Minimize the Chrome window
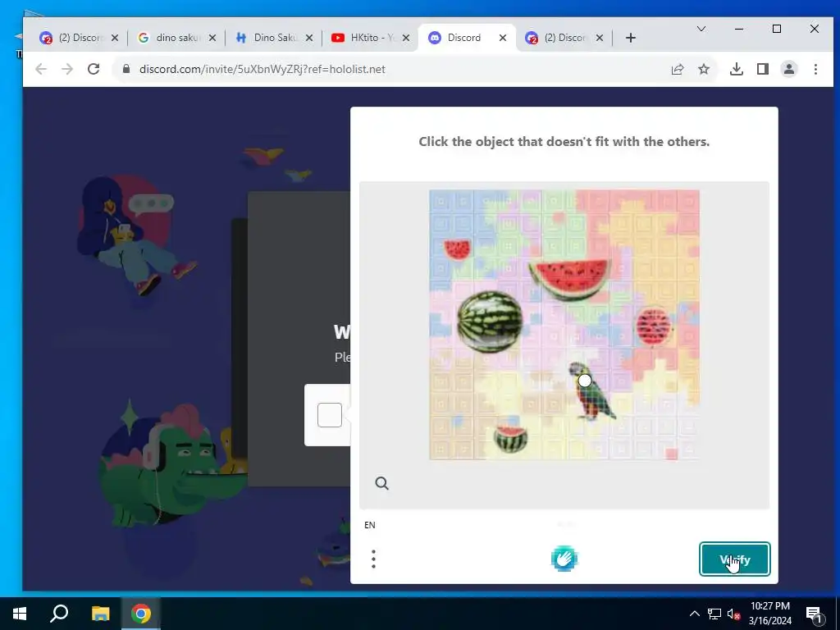840x630 pixels. point(739,29)
